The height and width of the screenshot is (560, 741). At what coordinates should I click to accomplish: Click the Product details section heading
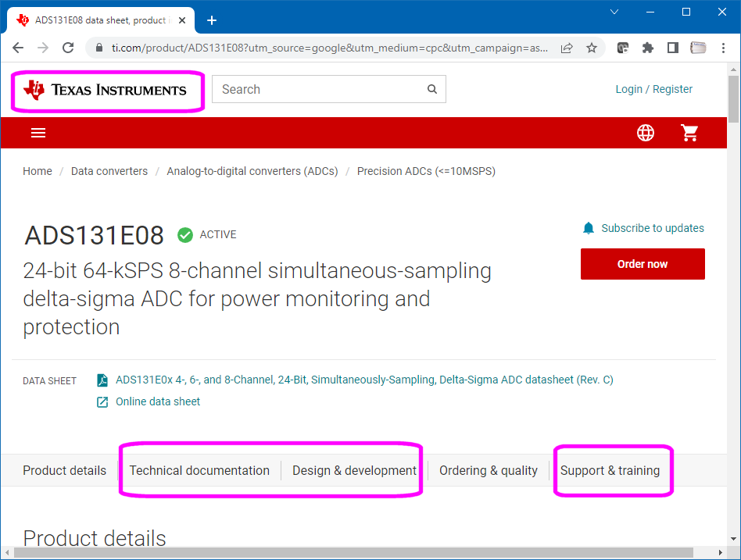(x=95, y=538)
